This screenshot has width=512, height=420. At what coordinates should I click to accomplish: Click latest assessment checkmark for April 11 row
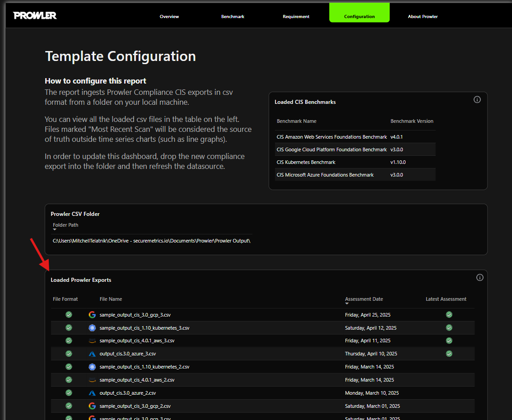(449, 341)
